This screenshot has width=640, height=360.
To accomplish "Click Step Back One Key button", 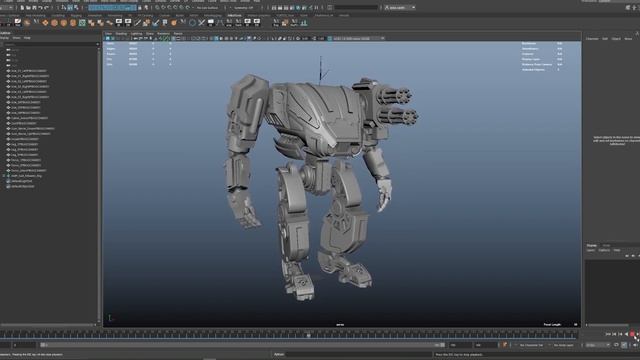I will coord(614,334).
